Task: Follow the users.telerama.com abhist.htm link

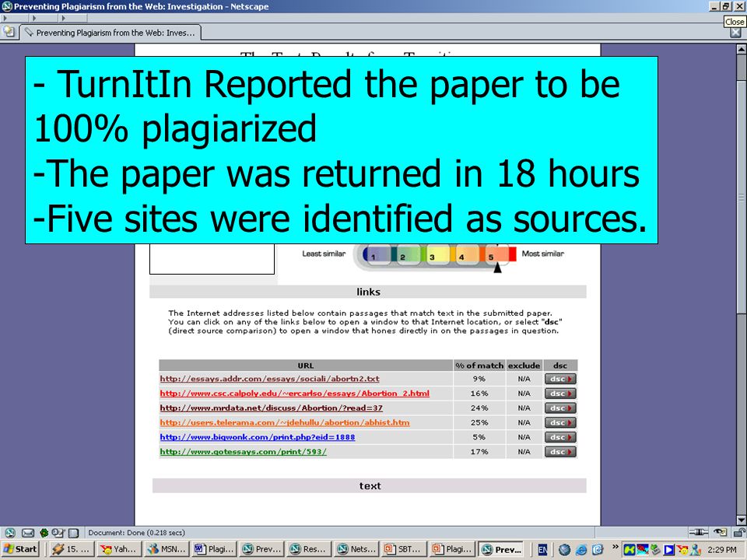Action: coord(285,422)
